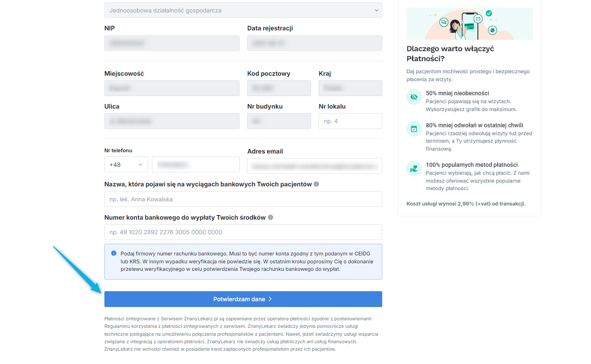Click the bank account number input field
Image resolution: width=591 pixels, height=364 pixels.
[x=243, y=232]
